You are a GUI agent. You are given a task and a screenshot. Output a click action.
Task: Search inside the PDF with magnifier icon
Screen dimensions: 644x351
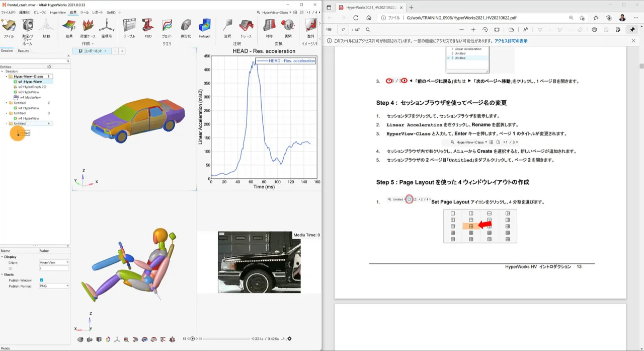pyautogui.click(x=368, y=30)
